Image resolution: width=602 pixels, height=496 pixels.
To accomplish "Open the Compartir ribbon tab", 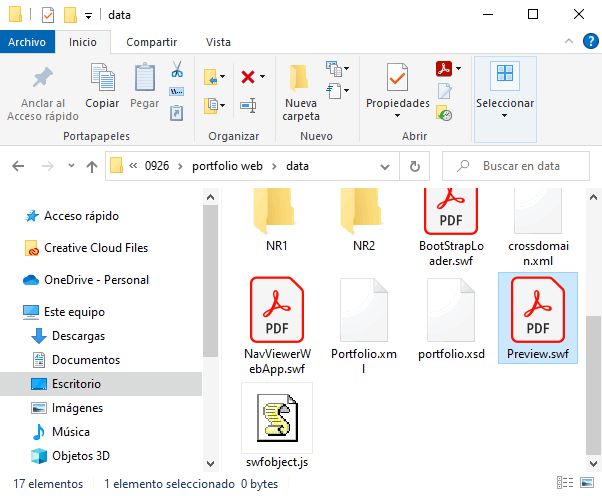I will click(152, 42).
